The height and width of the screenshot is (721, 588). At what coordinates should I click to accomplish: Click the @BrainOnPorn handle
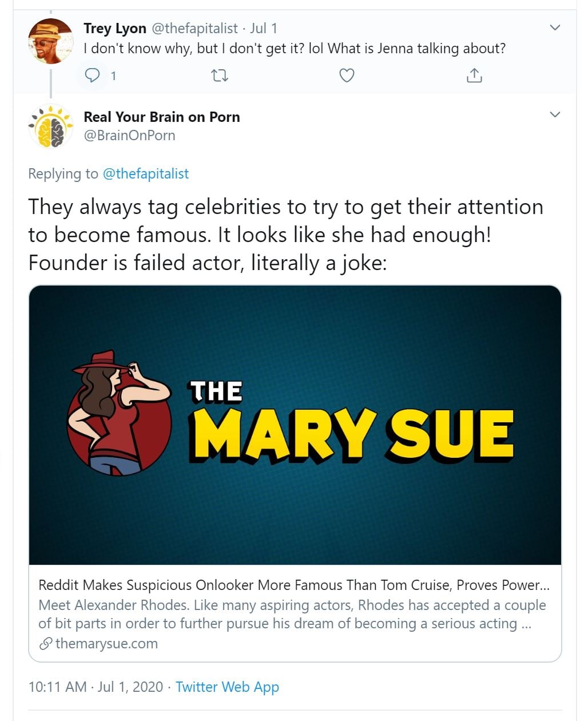(x=129, y=136)
